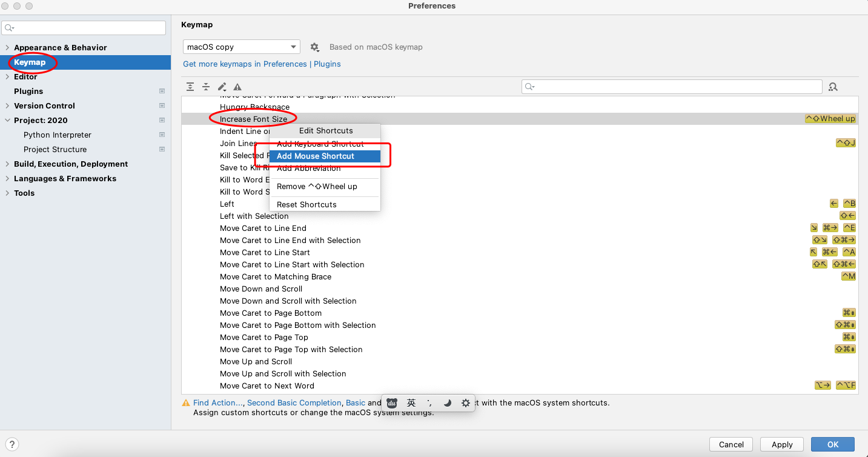Click the OK button
The image size is (868, 457).
pyautogui.click(x=833, y=444)
